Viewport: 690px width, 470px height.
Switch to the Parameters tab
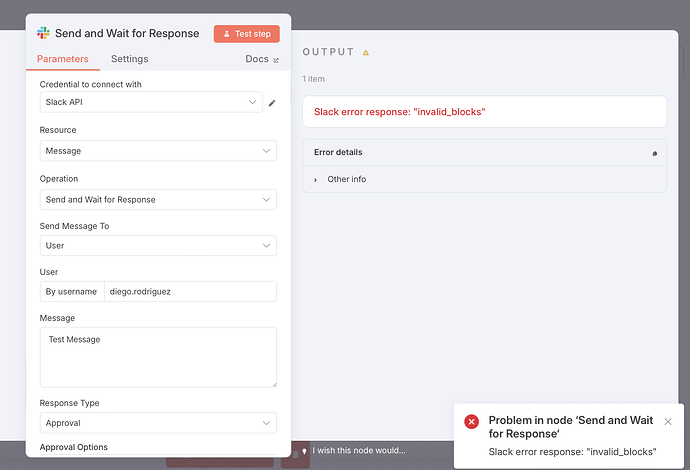(x=62, y=59)
